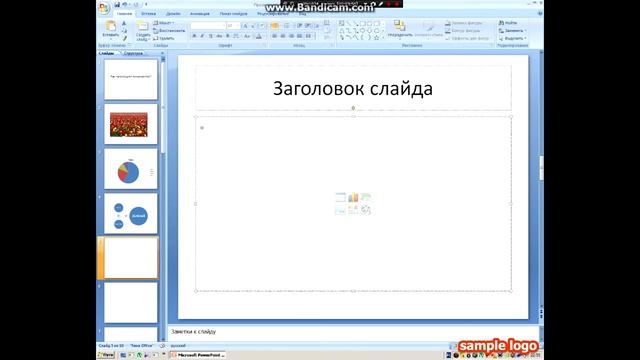
Task: Click into the Заметки к слайду notes field
Action: [353, 332]
